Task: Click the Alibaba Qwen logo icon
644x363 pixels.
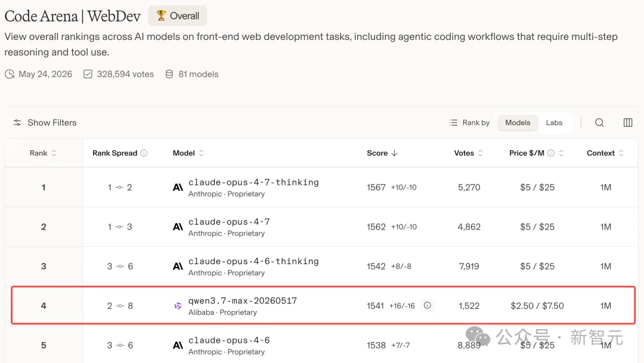Action: click(x=178, y=306)
